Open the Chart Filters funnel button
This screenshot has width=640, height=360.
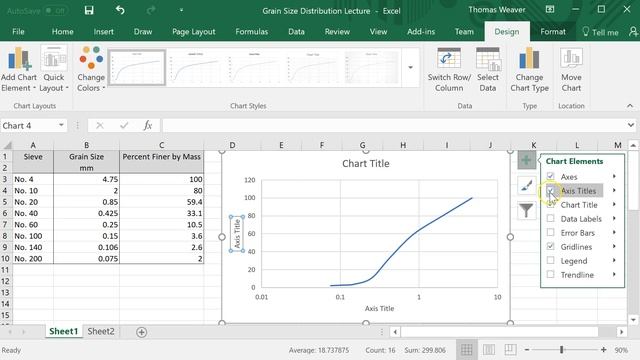526,211
